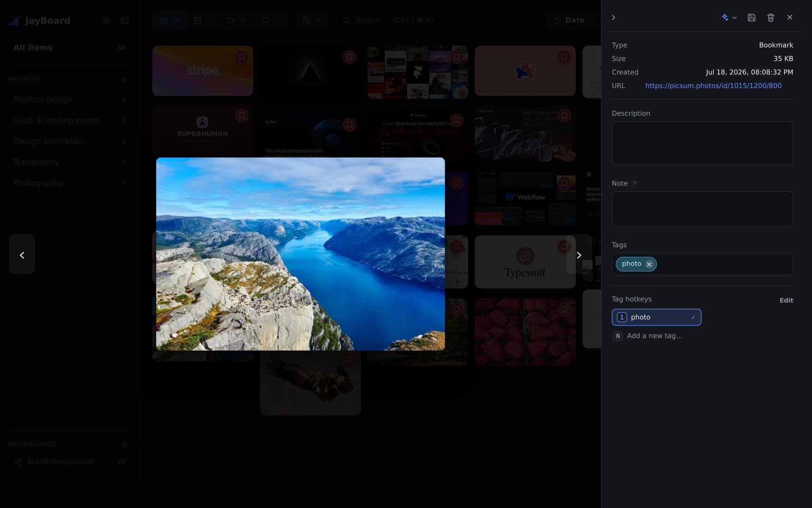Click the bookmark icon on the collage card

tap(457, 57)
